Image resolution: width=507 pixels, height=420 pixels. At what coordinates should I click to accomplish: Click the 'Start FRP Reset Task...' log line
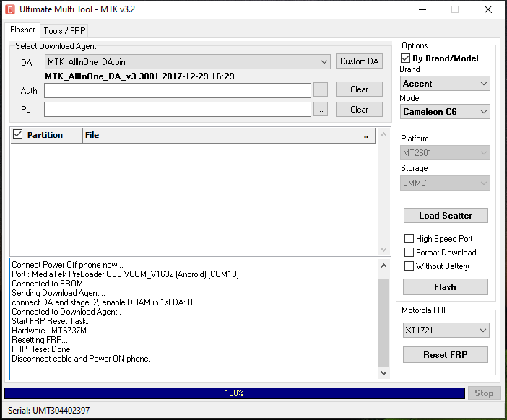[53, 321]
